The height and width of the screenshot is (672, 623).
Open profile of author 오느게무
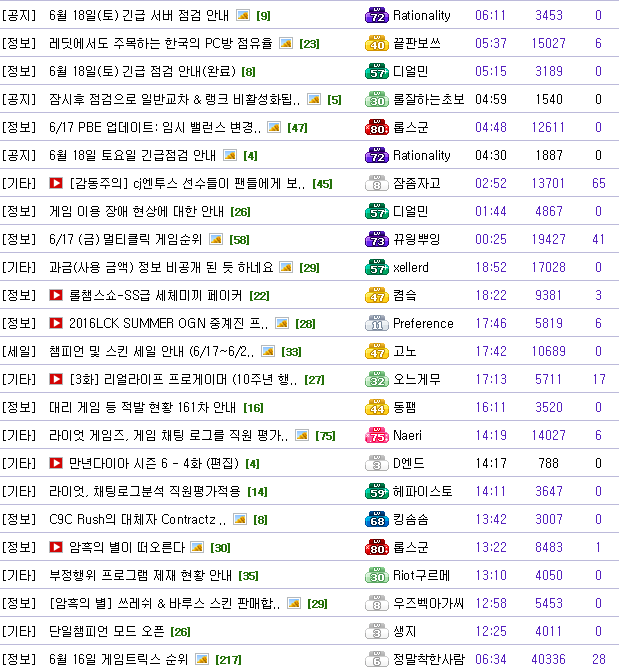416,379
